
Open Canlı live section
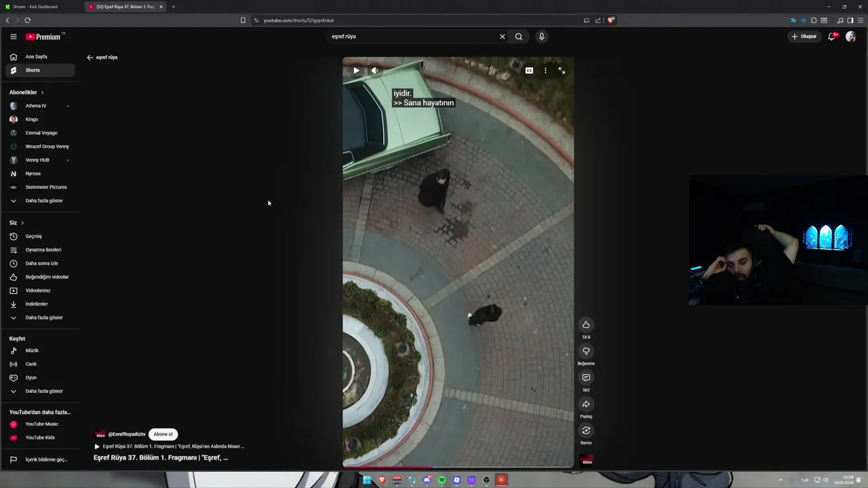(x=41, y=364)
